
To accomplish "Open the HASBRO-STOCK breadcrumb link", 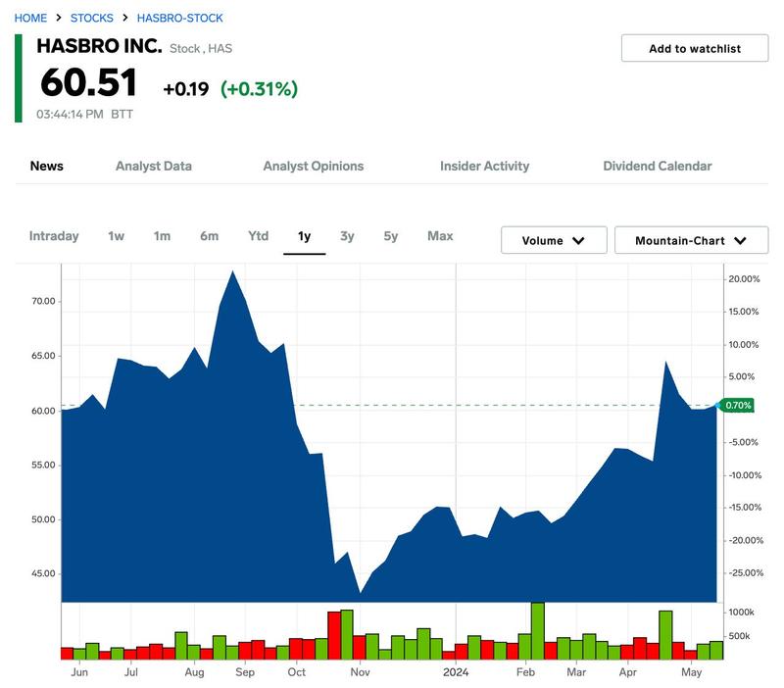I will (180, 18).
